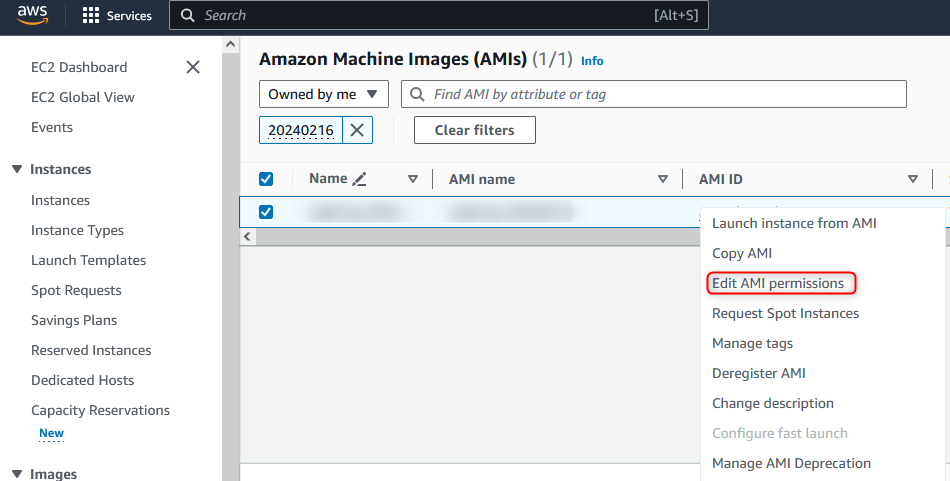The image size is (950, 481).
Task: Select Manage tags menu entry
Action: (752, 343)
